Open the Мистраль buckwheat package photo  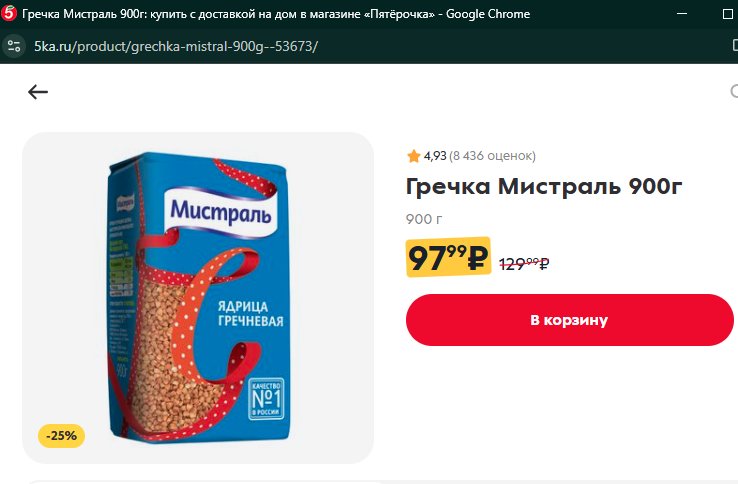[x=198, y=298]
